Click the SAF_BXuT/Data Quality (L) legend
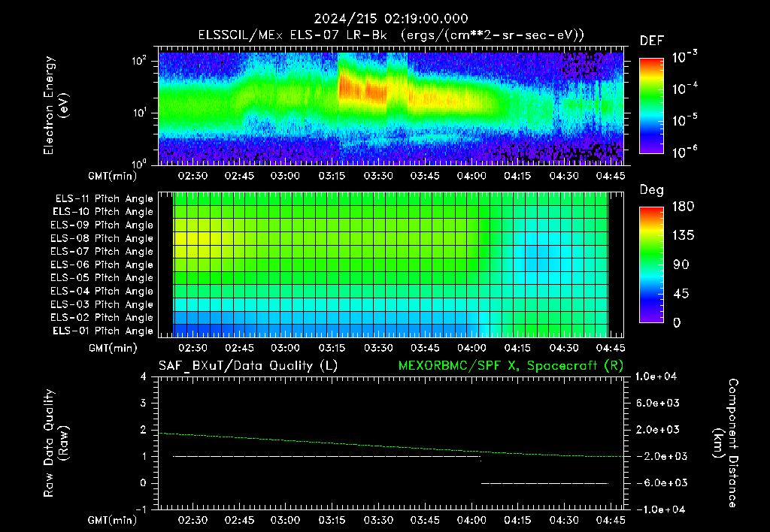The image size is (770, 532). 248,366
